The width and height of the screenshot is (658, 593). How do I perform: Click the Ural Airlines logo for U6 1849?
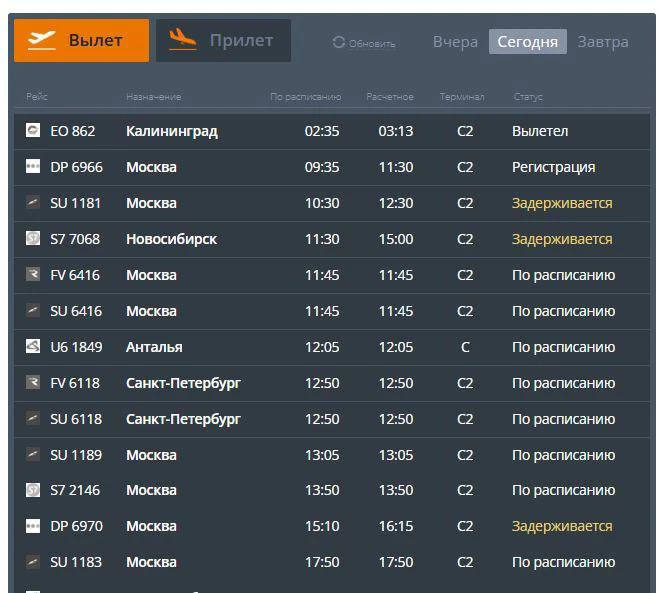click(33, 346)
